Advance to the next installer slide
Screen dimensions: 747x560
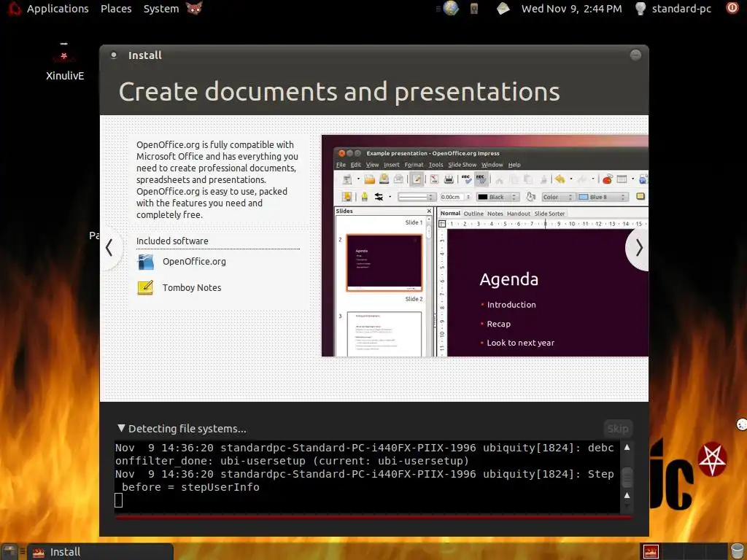tap(638, 248)
